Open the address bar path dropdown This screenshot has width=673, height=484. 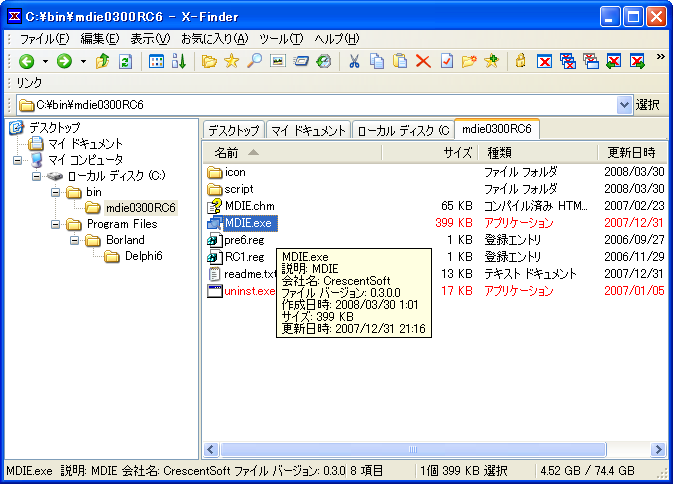click(x=624, y=104)
